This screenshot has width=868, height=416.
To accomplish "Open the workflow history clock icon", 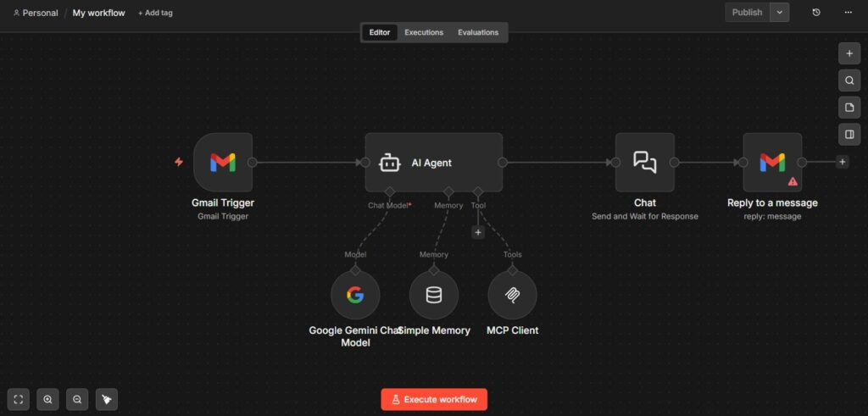I will pos(816,12).
